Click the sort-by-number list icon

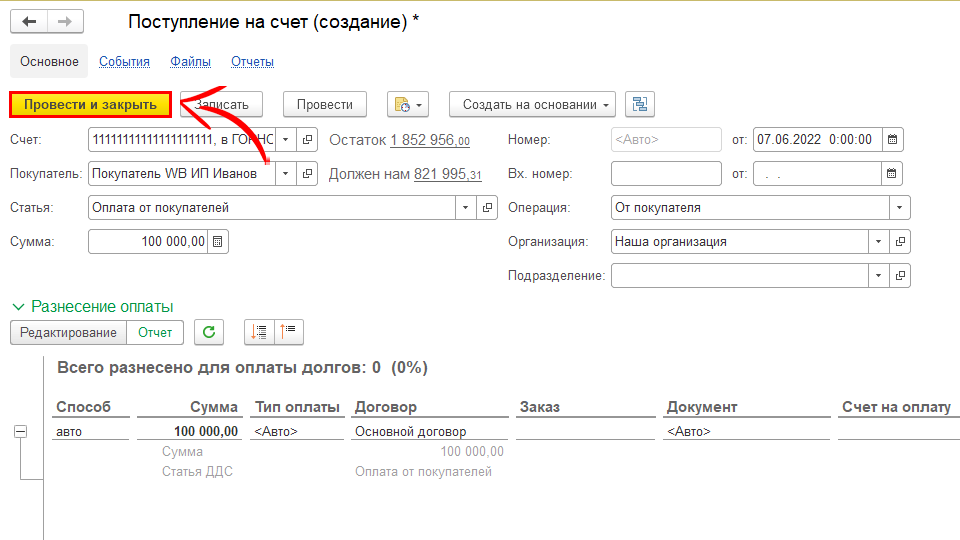pyautogui.click(x=260, y=332)
